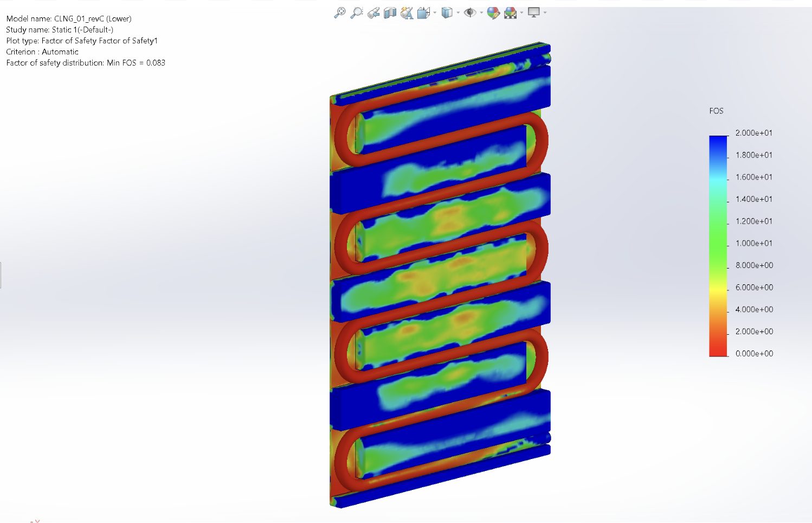
Task: Click the FOS-plotted model in the viewport
Action: tap(440, 276)
